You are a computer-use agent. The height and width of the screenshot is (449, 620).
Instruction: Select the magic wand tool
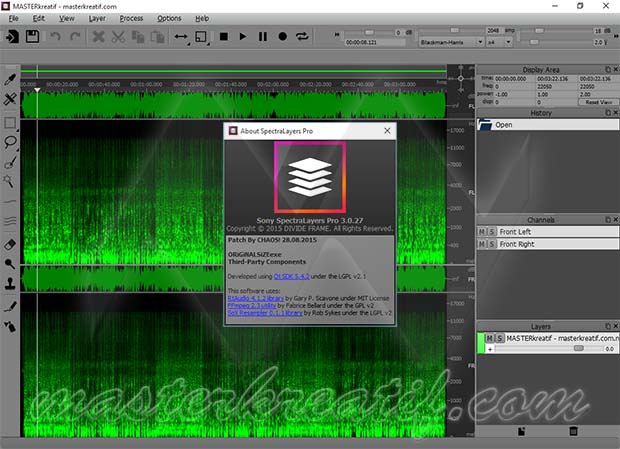(x=9, y=181)
